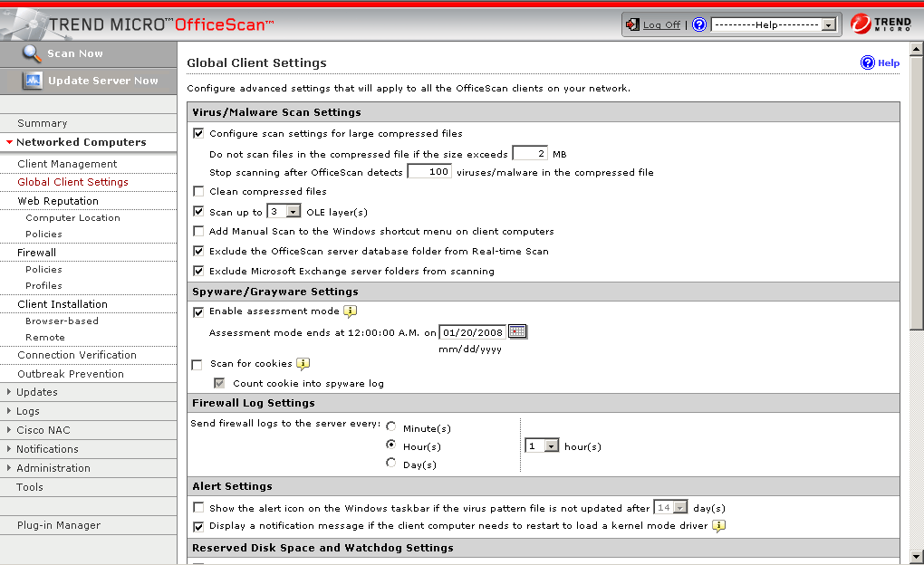The image size is (924, 565).
Task: Click Update Server Now button
Action: 89,81
